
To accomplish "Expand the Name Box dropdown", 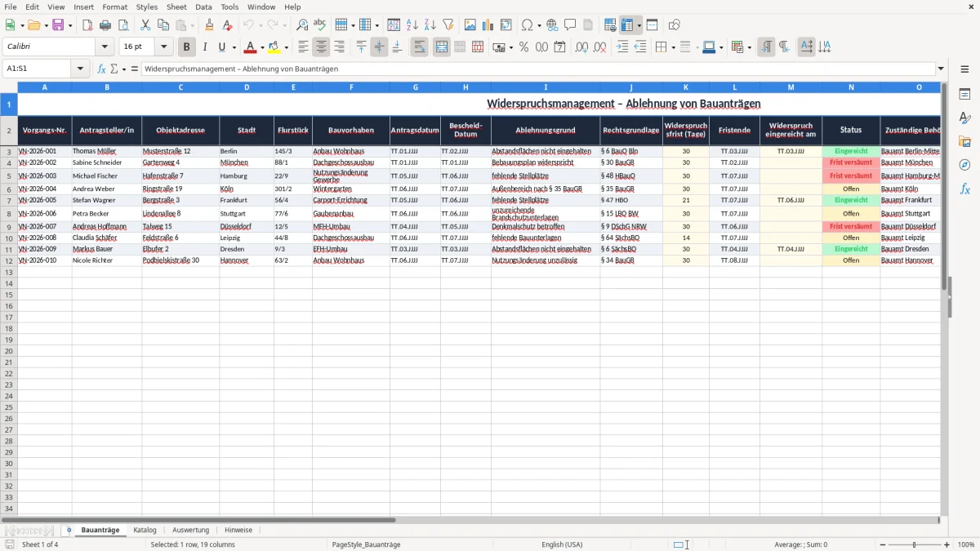I will coord(80,69).
